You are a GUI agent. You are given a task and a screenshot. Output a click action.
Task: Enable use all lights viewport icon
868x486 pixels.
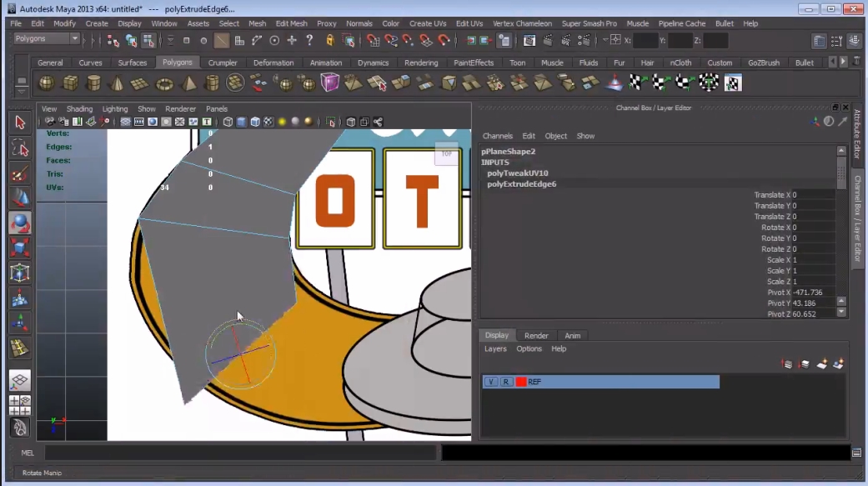tap(282, 122)
